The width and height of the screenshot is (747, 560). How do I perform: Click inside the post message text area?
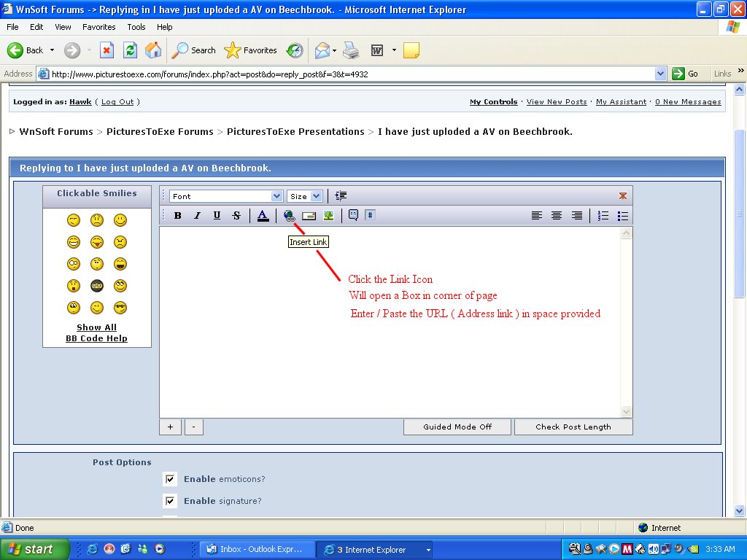[390, 322]
